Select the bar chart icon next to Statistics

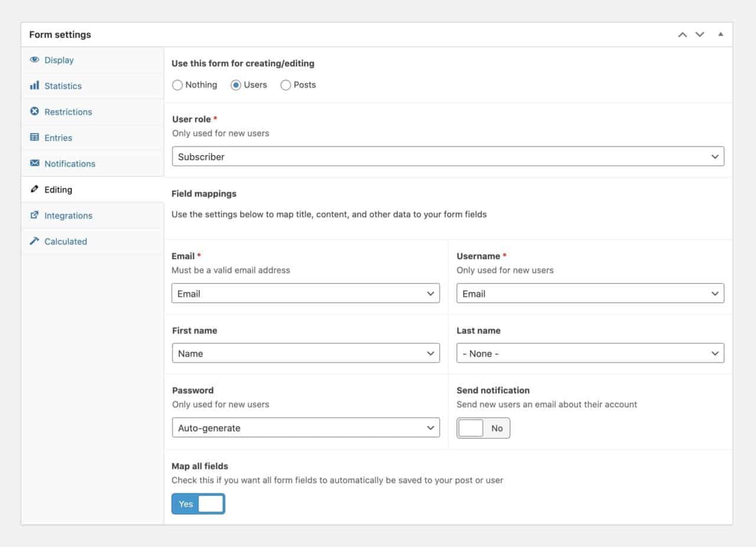(34, 86)
